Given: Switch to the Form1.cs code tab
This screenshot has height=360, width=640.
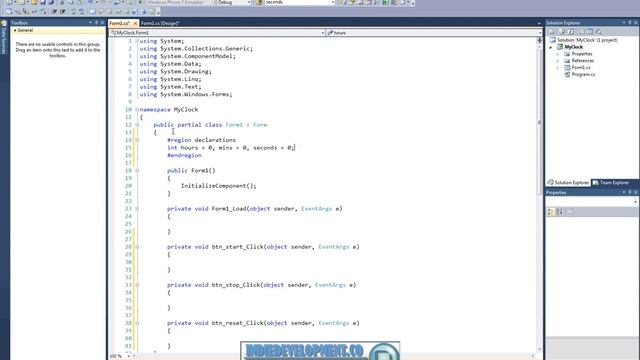Looking at the screenshot, I should pyautogui.click(x=119, y=23).
